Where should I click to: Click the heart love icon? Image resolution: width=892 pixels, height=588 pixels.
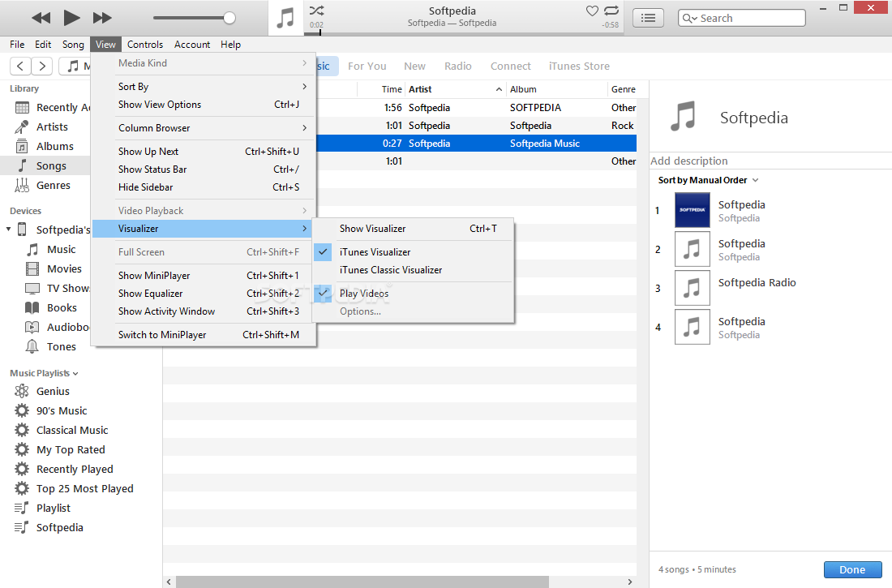tap(592, 11)
